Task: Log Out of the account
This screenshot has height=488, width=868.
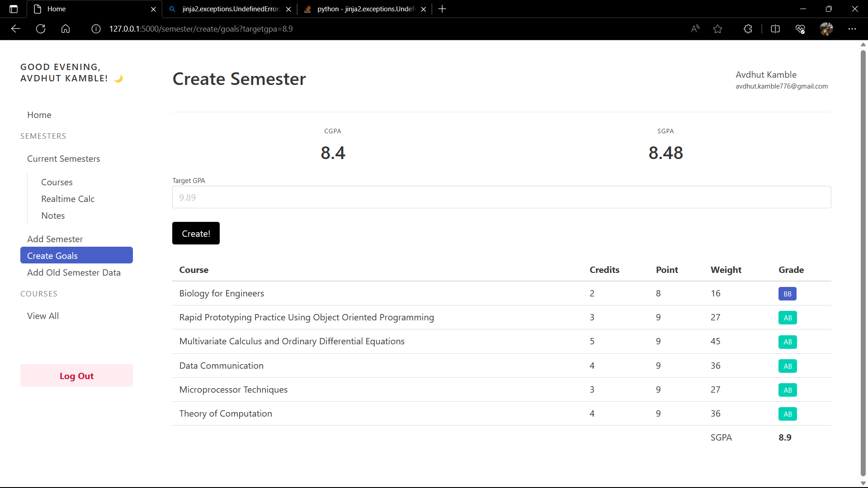Action: pos(76,375)
